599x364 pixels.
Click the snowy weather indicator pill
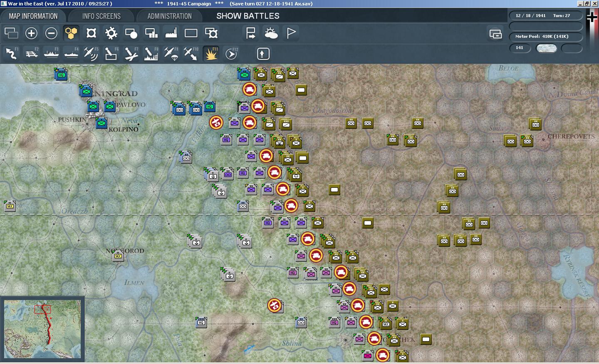click(547, 48)
